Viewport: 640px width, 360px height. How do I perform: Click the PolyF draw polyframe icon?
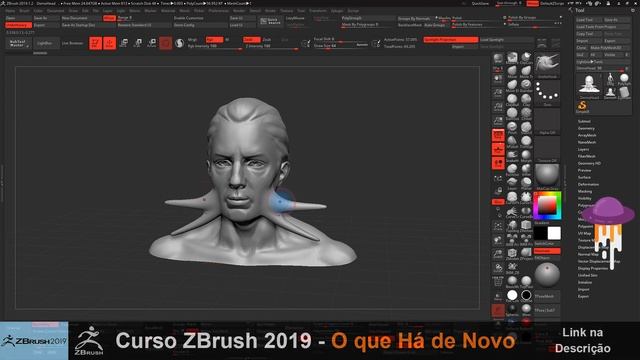click(498, 282)
